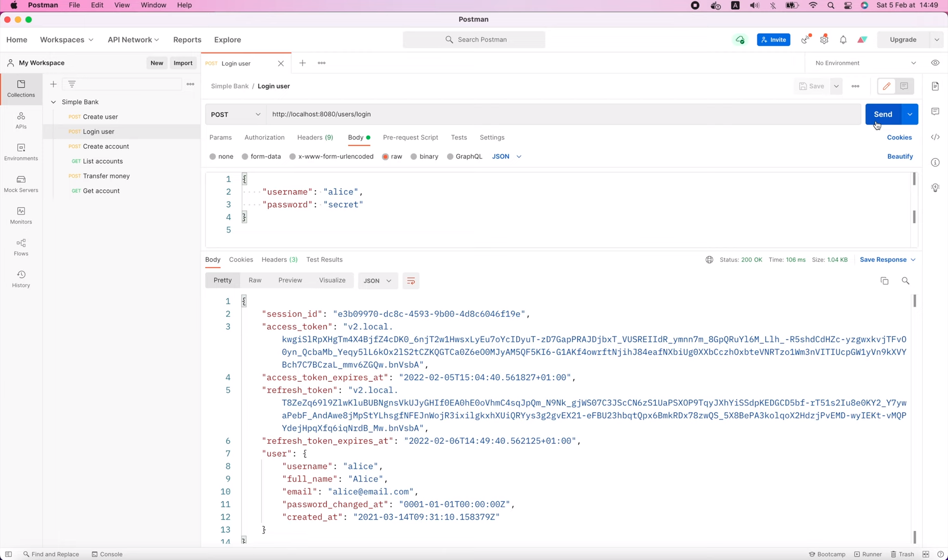Viewport: 948px width, 560px height.
Task: Switch to the Authorization tab
Action: [265, 138]
